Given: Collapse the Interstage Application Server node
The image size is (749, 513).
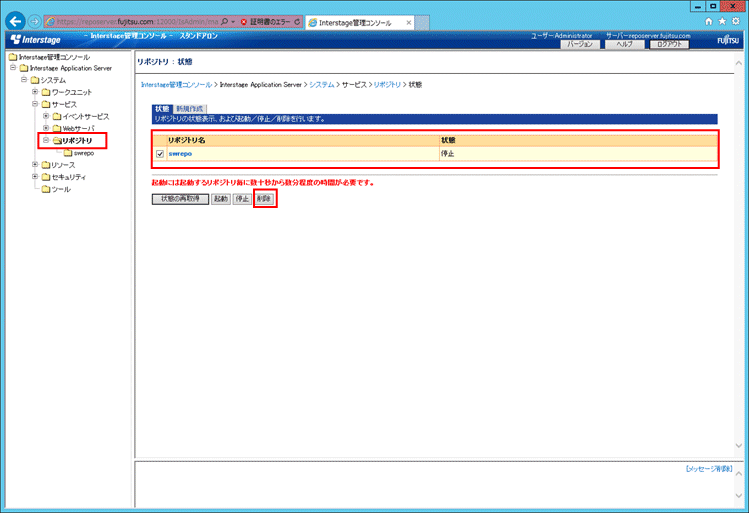Looking at the screenshot, I should (x=13, y=68).
